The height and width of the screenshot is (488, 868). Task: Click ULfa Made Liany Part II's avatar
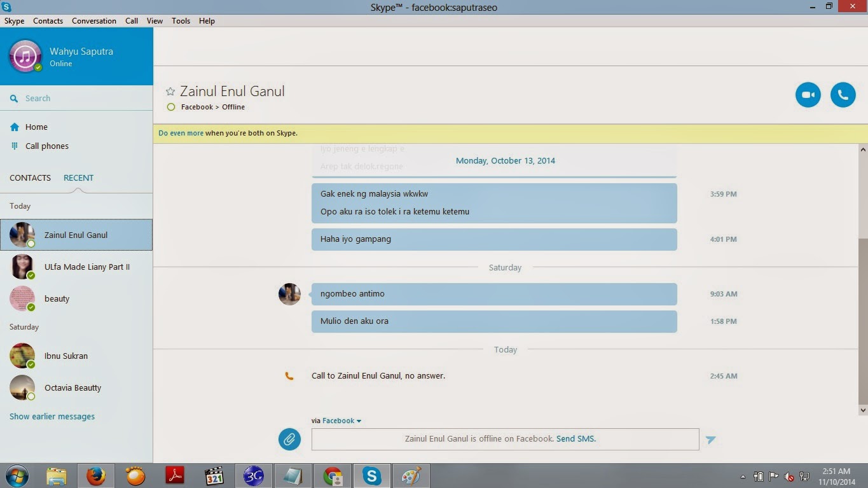point(22,267)
